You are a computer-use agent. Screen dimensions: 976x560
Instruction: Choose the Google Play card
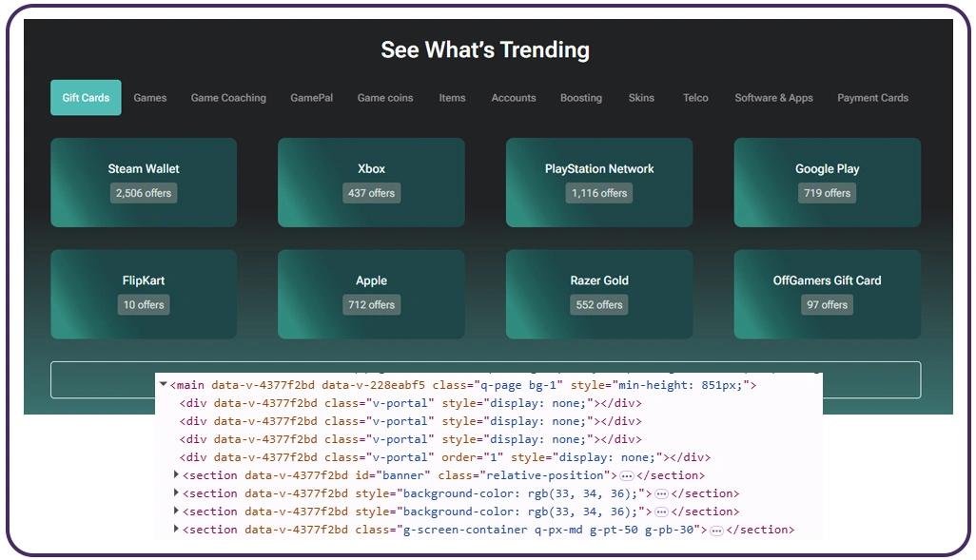[x=827, y=182]
